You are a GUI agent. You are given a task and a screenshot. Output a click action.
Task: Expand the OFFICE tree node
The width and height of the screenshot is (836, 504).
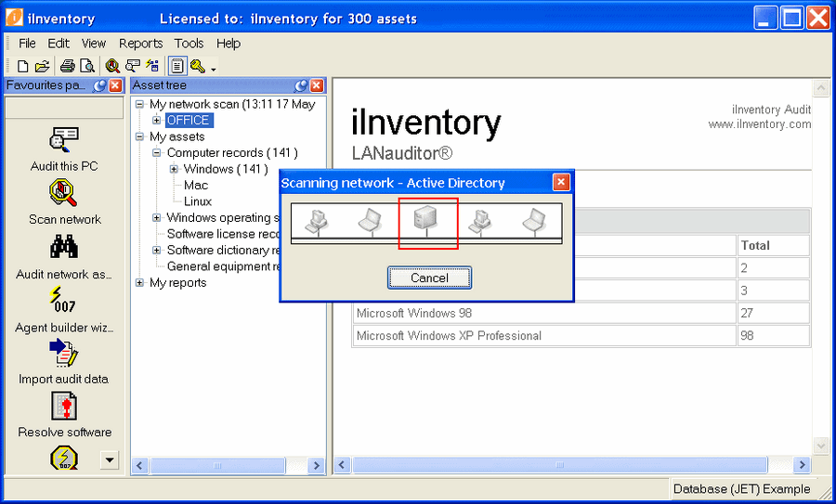(157, 121)
